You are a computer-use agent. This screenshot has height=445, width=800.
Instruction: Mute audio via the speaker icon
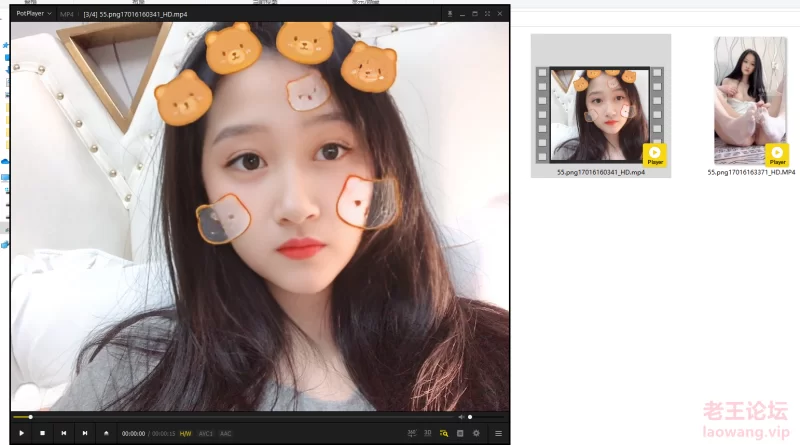(461, 417)
